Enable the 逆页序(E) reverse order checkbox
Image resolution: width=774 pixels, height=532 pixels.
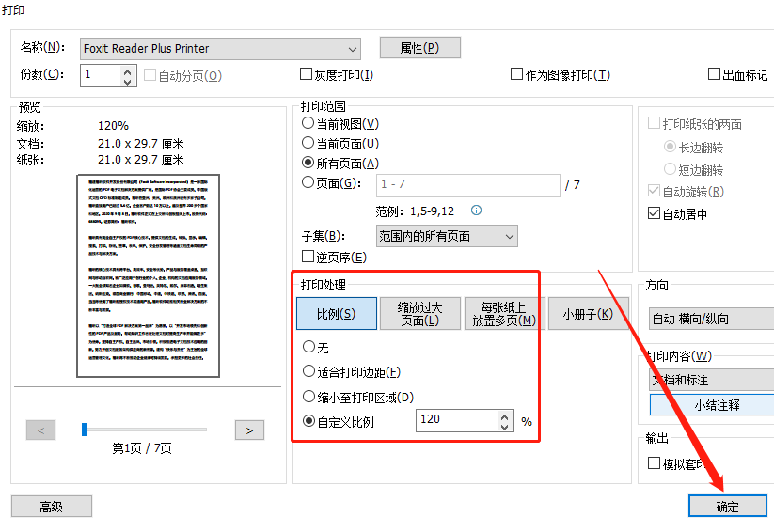(x=308, y=256)
